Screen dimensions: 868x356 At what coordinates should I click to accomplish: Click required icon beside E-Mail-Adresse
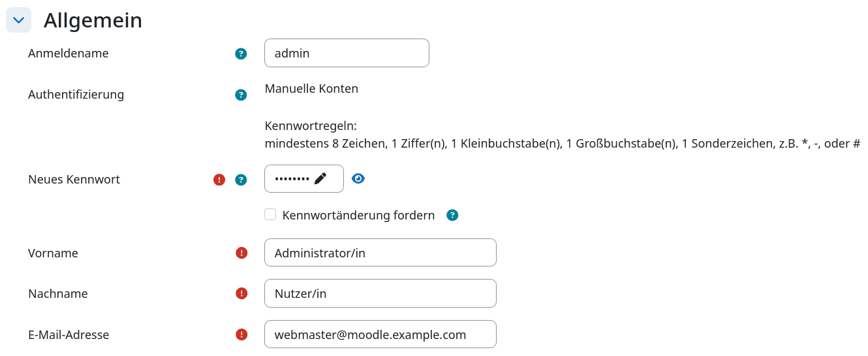pyautogui.click(x=241, y=334)
